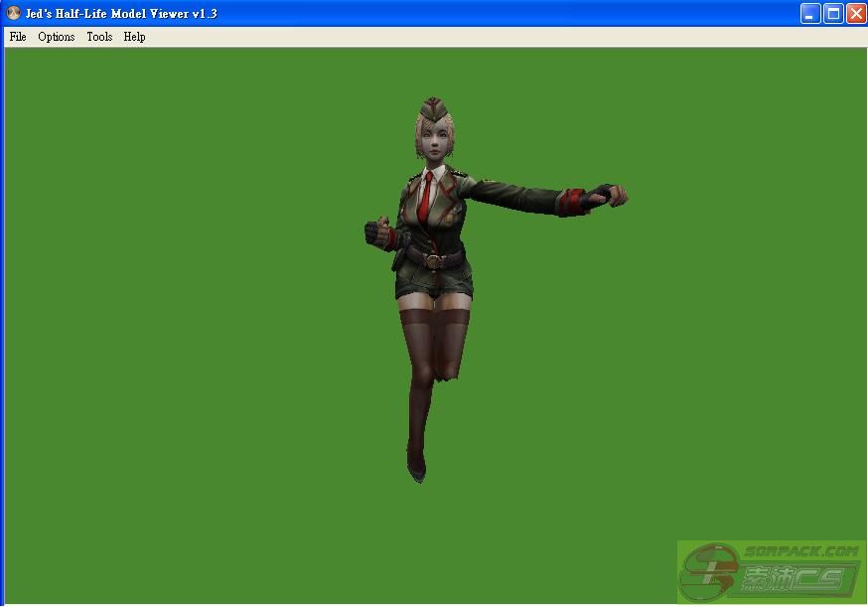The image size is (868, 607).
Task: Open the Tools menu
Action: tap(99, 37)
